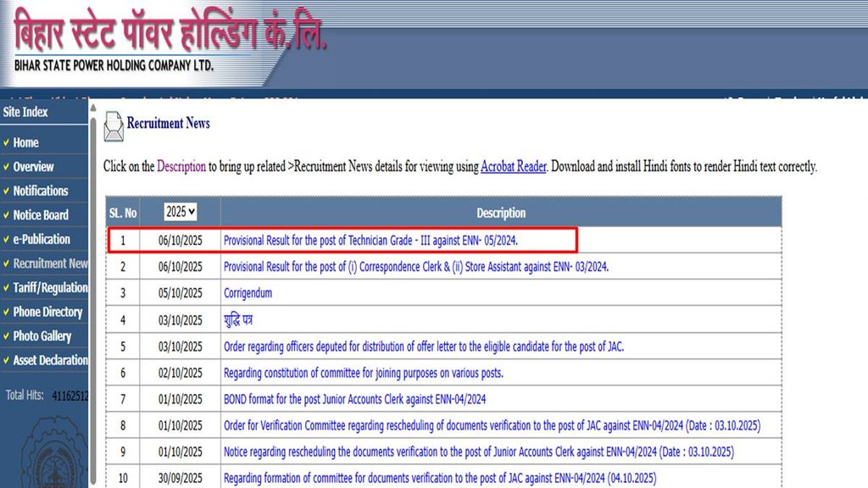
Task: View the Photo Gallery sidebar item
Action: point(42,335)
